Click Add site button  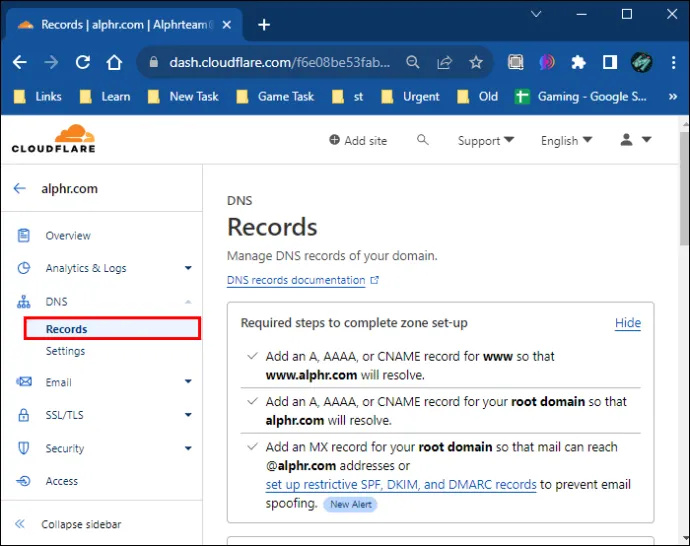358,140
